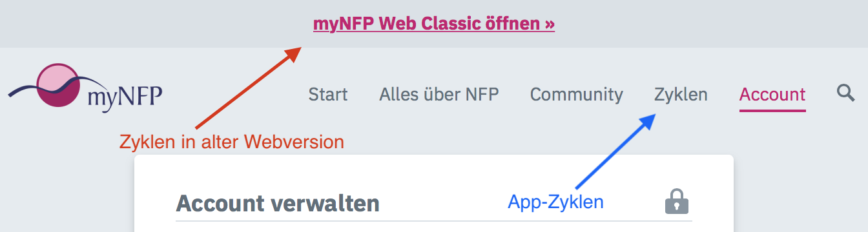Click the divider line under Account verwalten
Image resolution: width=868 pixels, height=232 pixels.
point(434,221)
